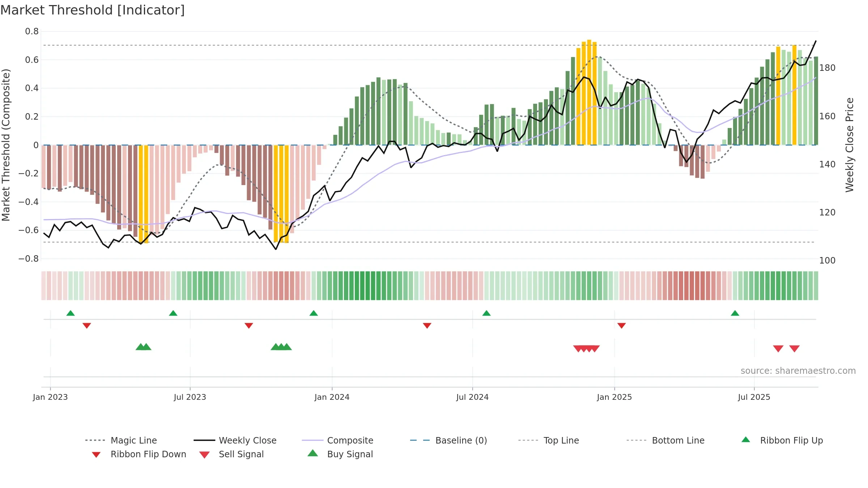Toggle the Baseline (0) legend entry
This screenshot has width=868, height=488.
(x=448, y=440)
